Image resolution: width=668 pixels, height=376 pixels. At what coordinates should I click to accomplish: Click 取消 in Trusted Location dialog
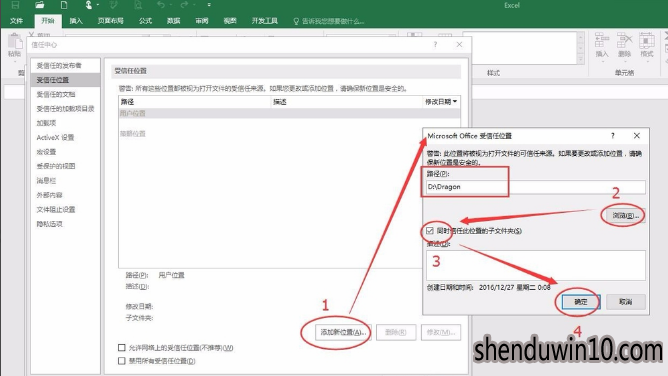[x=625, y=302]
